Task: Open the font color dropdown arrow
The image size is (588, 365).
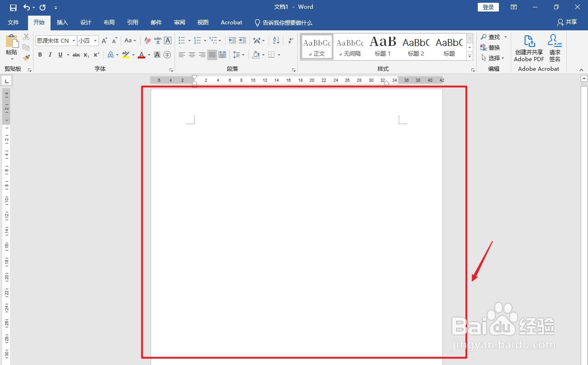Action: tap(149, 55)
